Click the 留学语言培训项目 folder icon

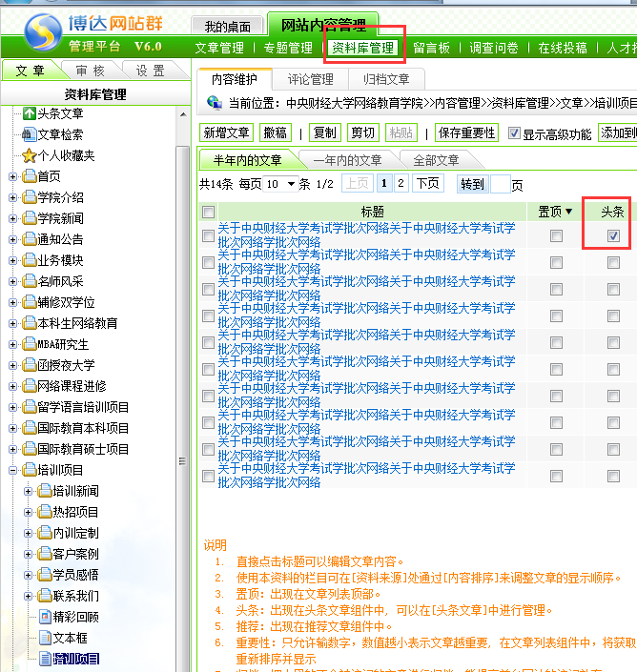tap(30, 407)
